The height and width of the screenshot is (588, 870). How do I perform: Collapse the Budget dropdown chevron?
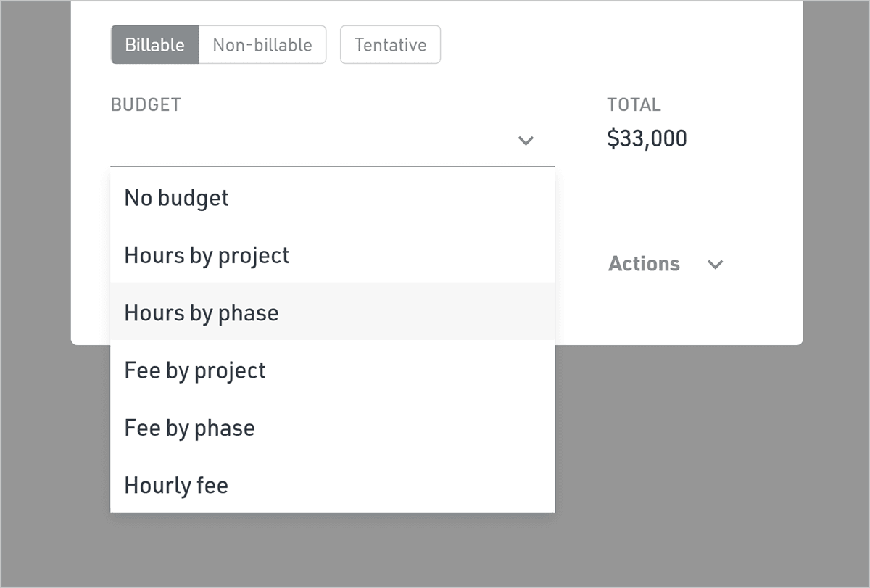click(x=526, y=141)
